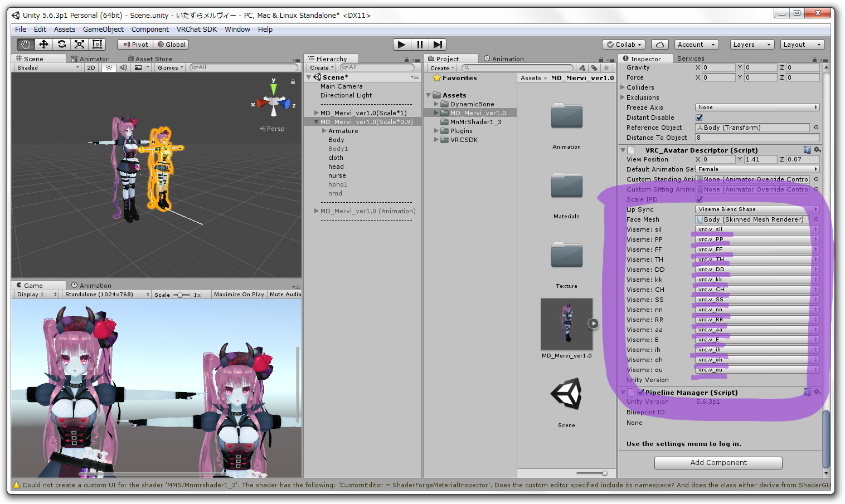Search project by label icon

tap(594, 68)
